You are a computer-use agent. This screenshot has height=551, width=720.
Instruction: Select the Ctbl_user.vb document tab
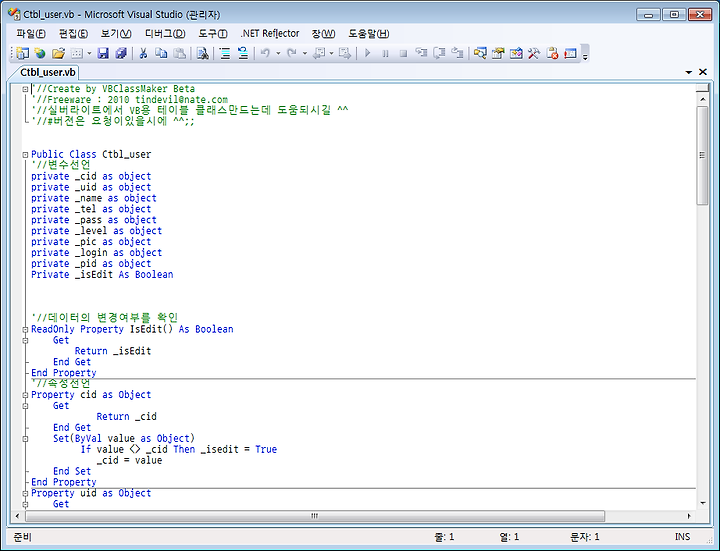(x=48, y=73)
